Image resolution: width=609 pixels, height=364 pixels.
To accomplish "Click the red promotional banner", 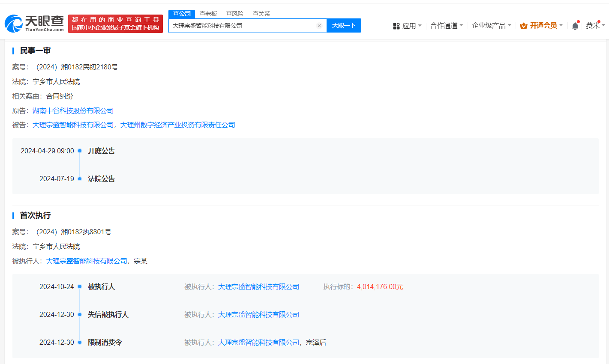I will point(115,24).
